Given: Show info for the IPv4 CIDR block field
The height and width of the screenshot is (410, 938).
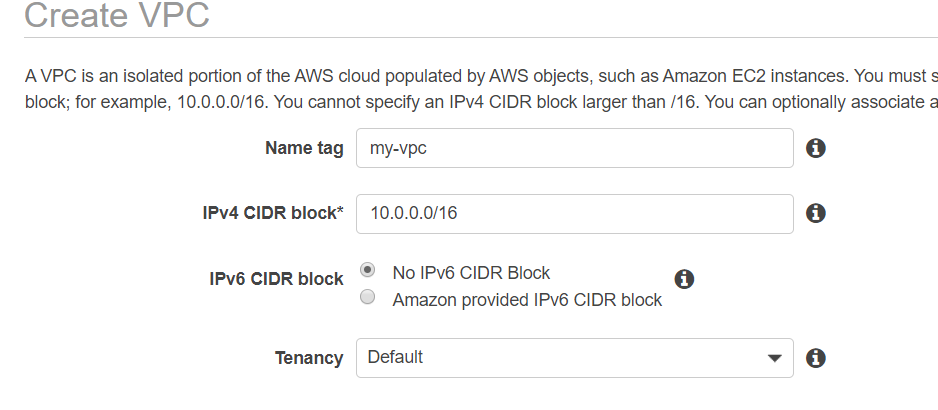Looking at the screenshot, I should (815, 213).
